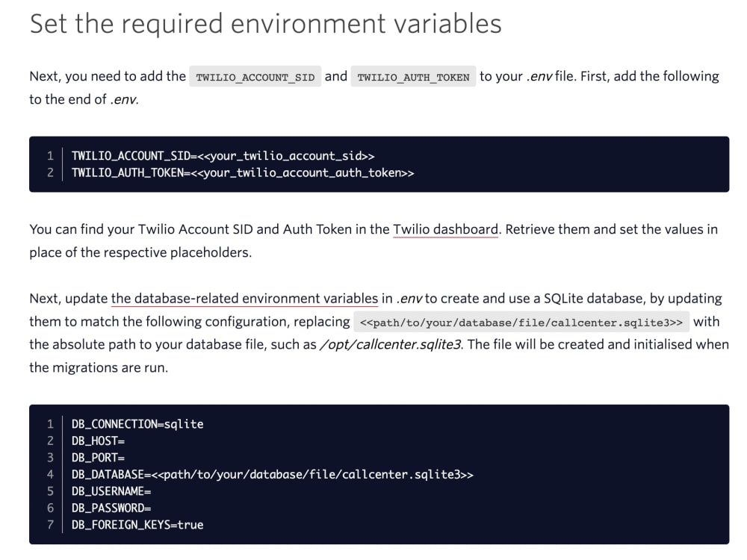Select the TWILIO_ACCOUNT_SID inline code snippet

255,76
